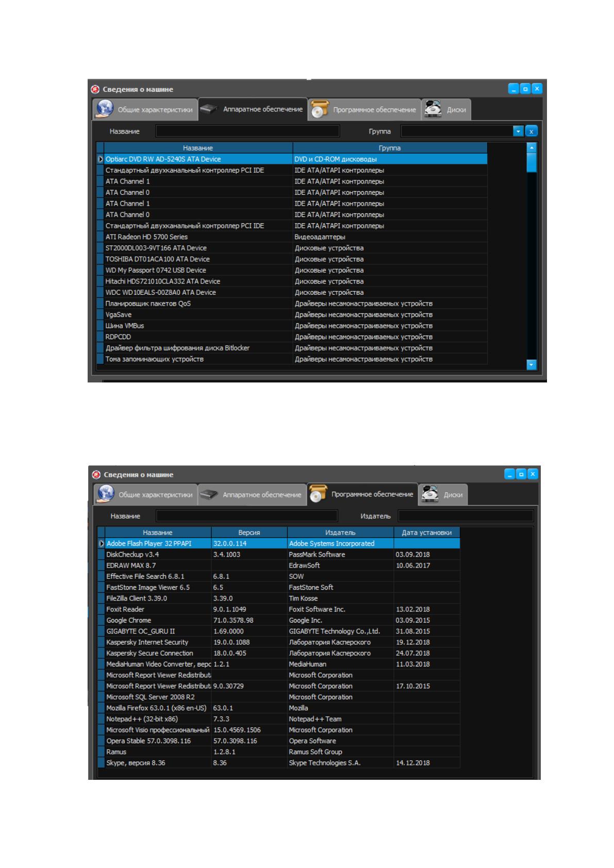Click disk drive icon on lower Диски tab

(x=430, y=493)
